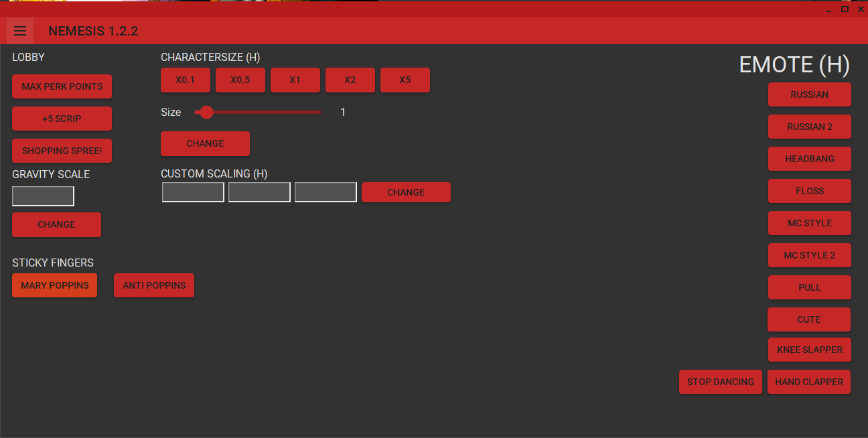The image size is (868, 438).
Task: Start the MC STYLE 2 emote
Action: (x=810, y=255)
